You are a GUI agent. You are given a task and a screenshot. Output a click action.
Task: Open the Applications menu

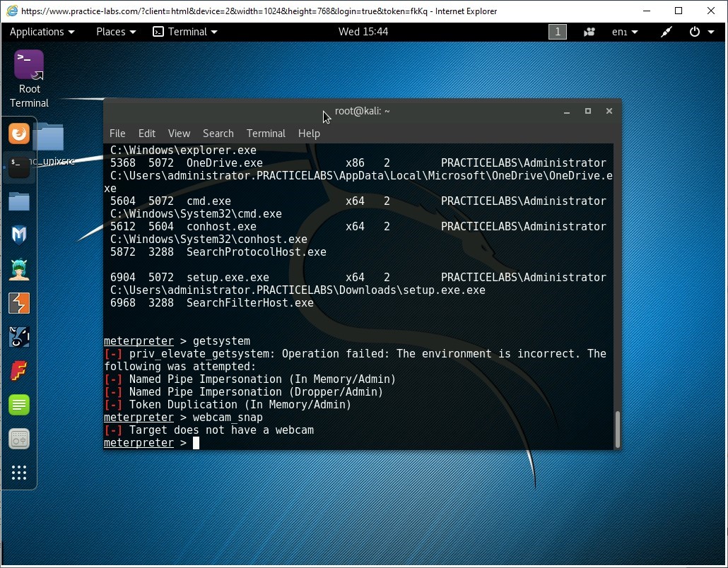tap(42, 32)
